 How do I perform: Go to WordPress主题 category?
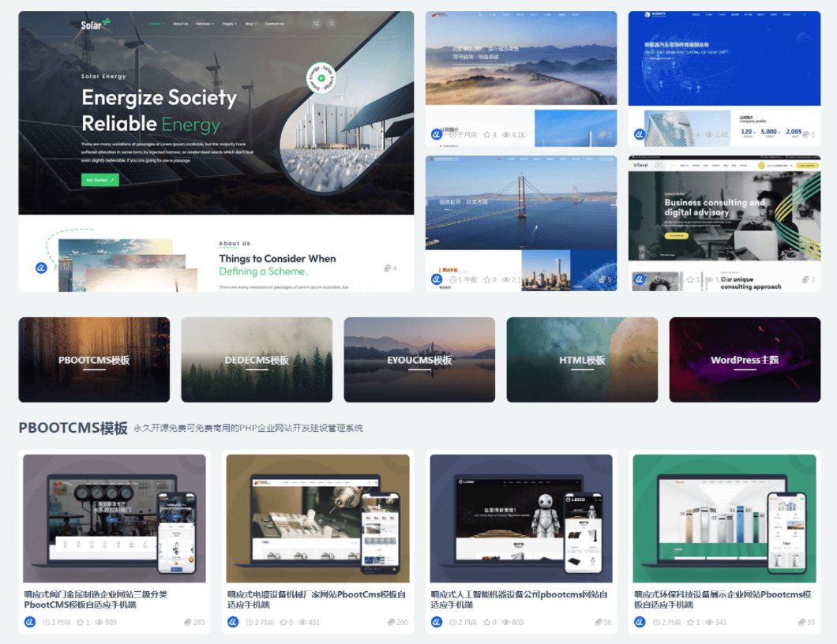pyautogui.click(x=745, y=360)
